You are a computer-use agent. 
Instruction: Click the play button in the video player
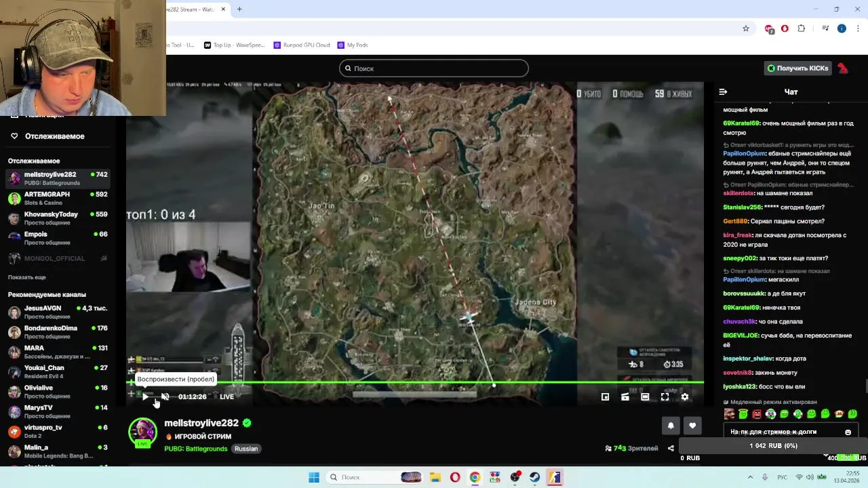[x=145, y=396]
